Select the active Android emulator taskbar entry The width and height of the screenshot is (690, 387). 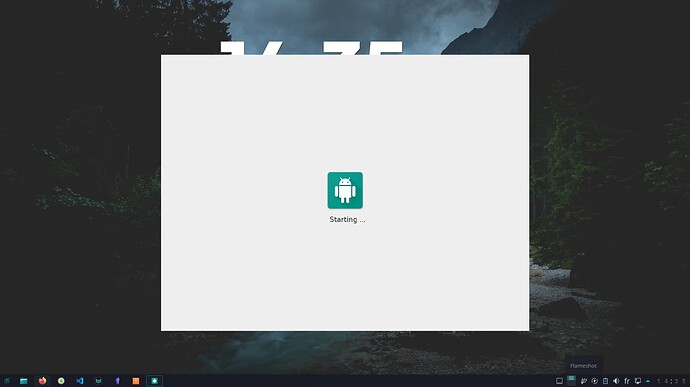[x=154, y=381]
